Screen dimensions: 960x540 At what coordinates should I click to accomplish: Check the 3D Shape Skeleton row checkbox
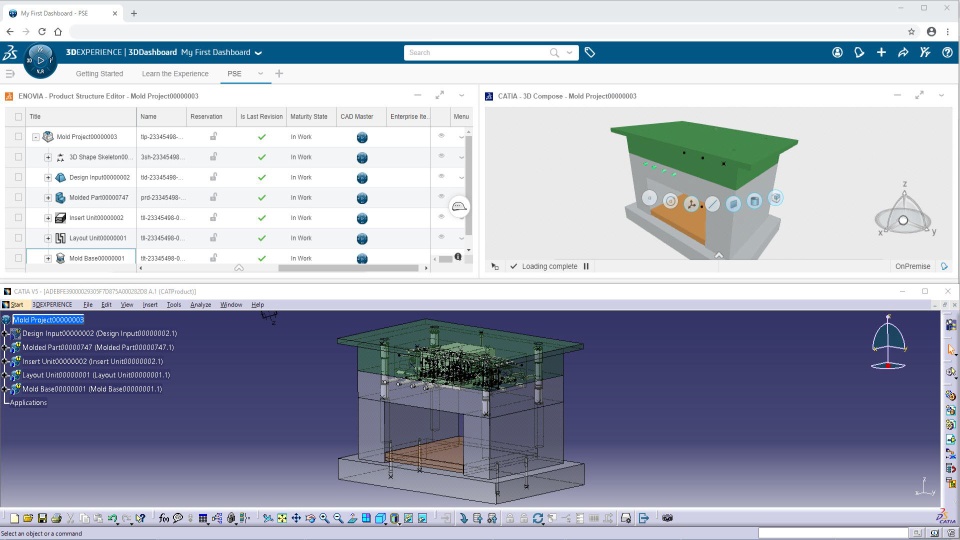click(x=18, y=157)
